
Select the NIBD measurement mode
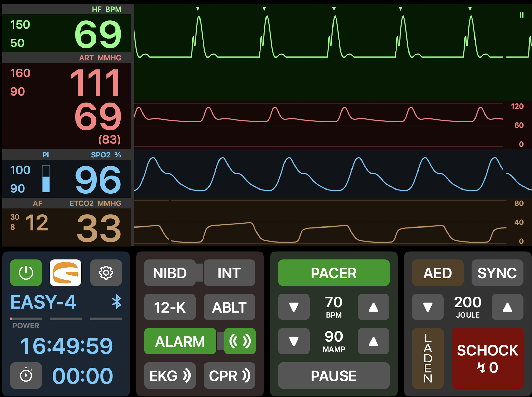170,272
